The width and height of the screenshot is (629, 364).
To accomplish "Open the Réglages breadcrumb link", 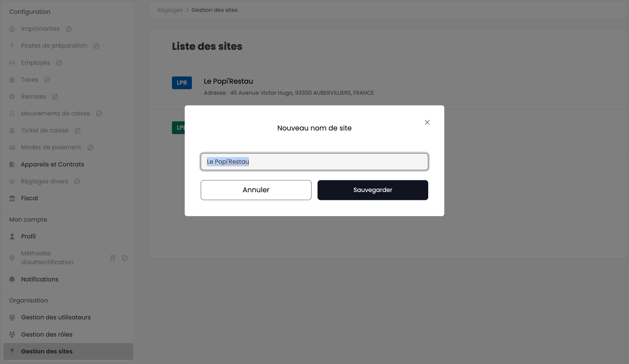I will point(170,10).
